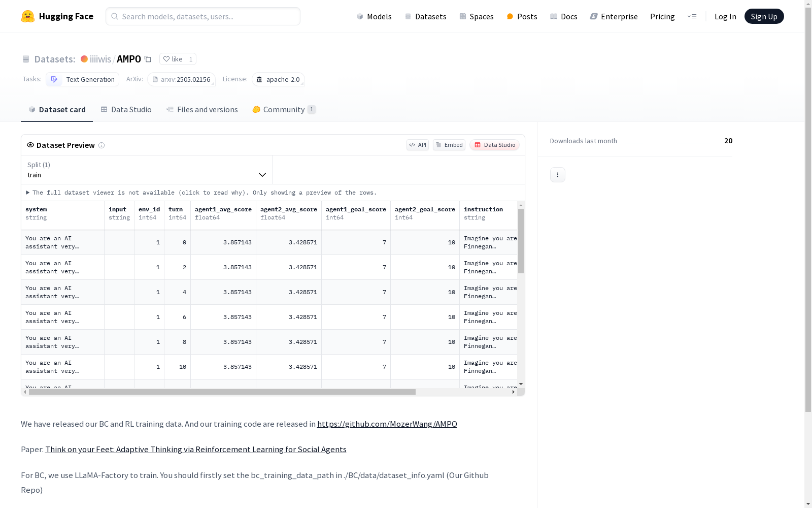Screen dimensions: 812x508
Task: Open the iiiiwis author profile link
Action: (x=100, y=59)
